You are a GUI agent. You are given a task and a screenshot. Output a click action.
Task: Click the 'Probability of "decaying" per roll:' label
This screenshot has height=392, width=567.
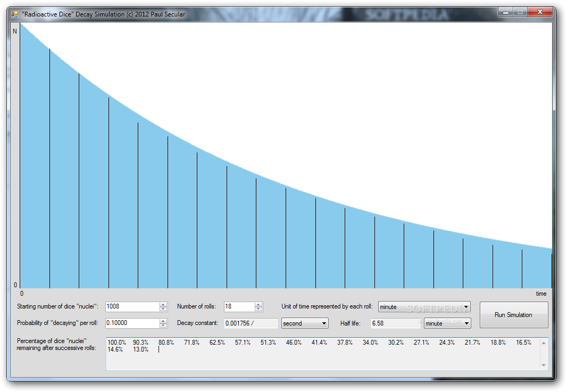click(x=57, y=323)
